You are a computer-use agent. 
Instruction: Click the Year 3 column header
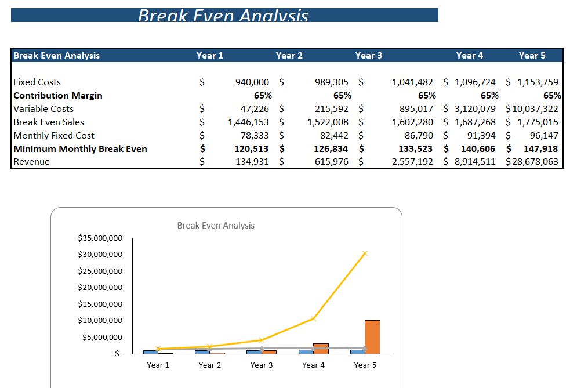tap(369, 55)
